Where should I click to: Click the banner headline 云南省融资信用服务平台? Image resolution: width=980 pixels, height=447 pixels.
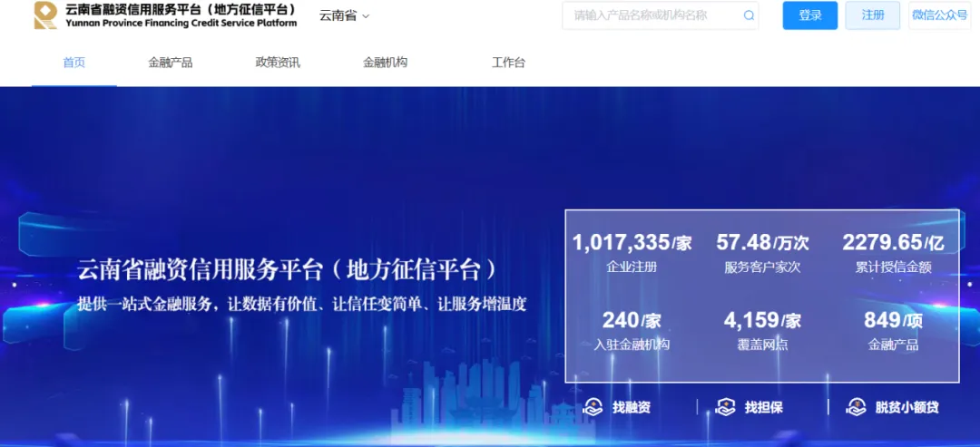[x=289, y=271]
